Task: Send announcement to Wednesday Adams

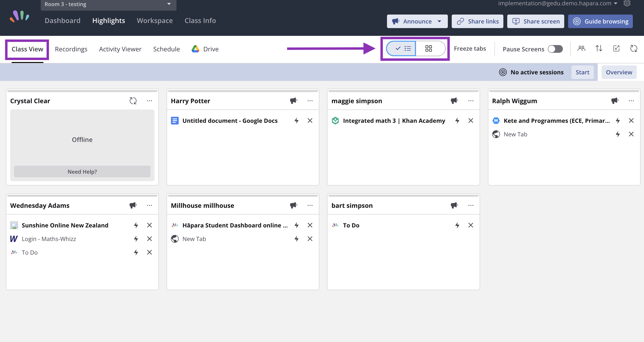Action: click(133, 206)
